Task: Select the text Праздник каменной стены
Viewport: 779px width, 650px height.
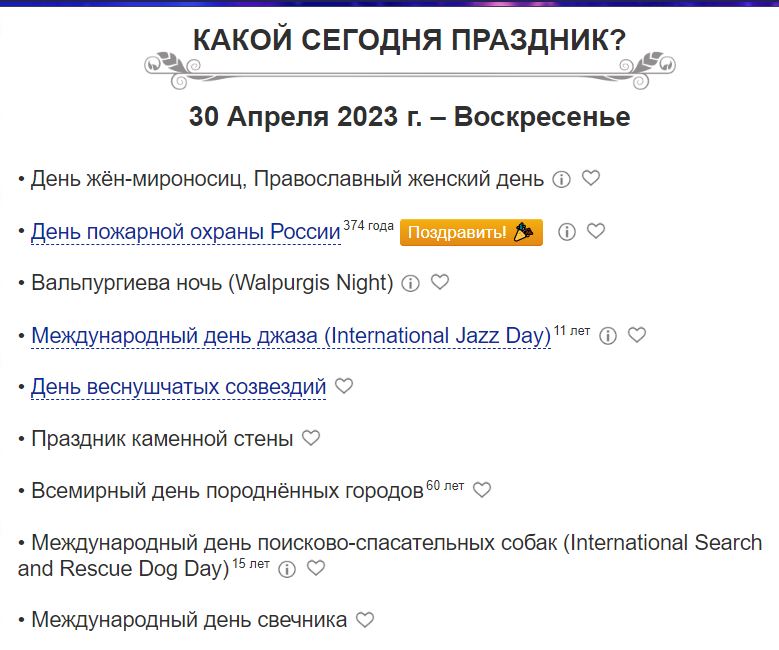Action: pyautogui.click(x=162, y=439)
